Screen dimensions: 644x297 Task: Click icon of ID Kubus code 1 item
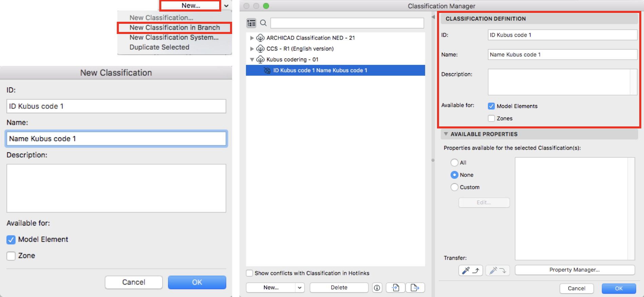tap(267, 70)
